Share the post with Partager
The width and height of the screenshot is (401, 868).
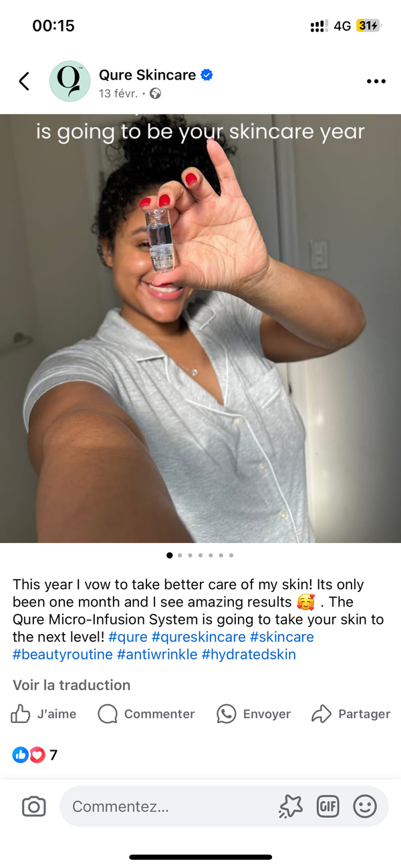pos(351,714)
